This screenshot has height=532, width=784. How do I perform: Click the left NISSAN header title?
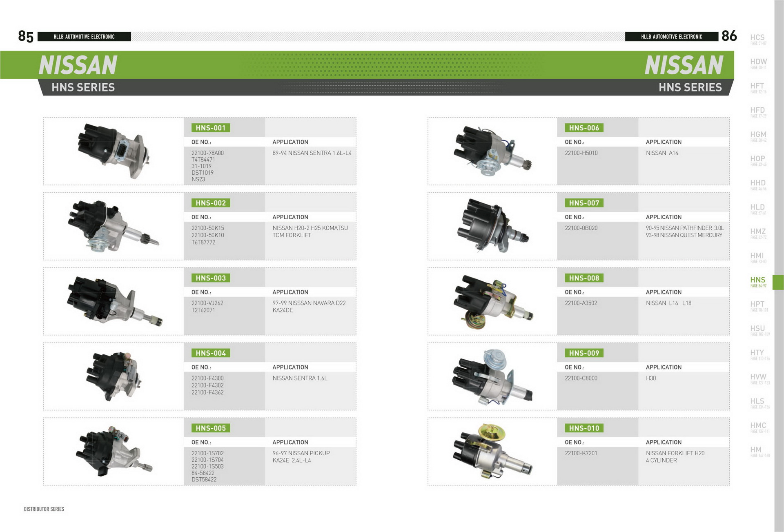point(78,65)
